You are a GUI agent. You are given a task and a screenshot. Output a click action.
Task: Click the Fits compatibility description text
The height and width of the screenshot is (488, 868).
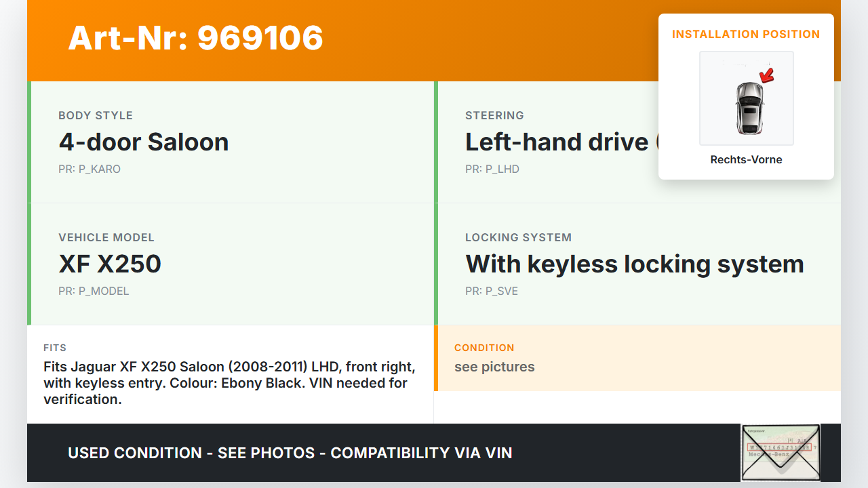[x=229, y=383]
